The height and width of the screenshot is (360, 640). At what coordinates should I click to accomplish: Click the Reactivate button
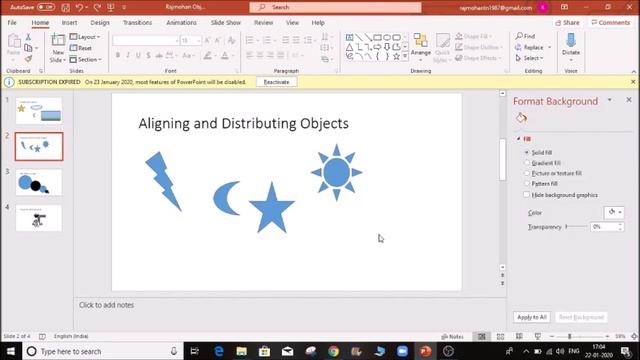point(276,82)
